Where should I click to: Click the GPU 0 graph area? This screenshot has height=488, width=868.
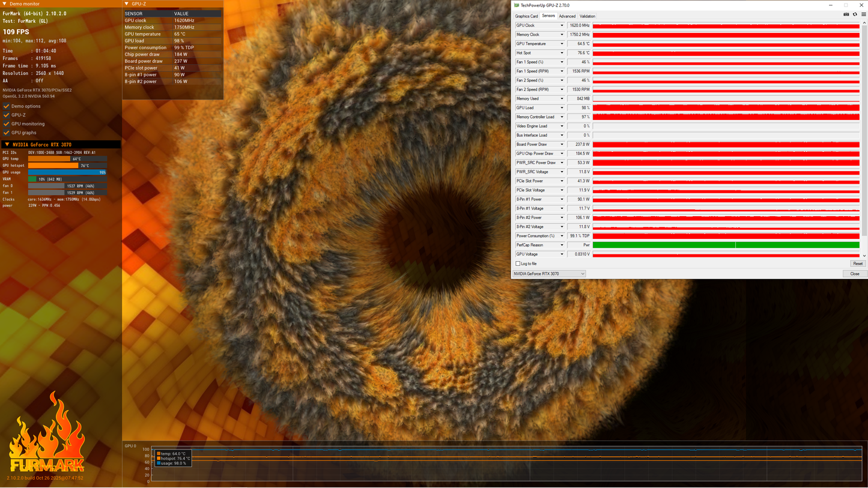tap(506, 463)
